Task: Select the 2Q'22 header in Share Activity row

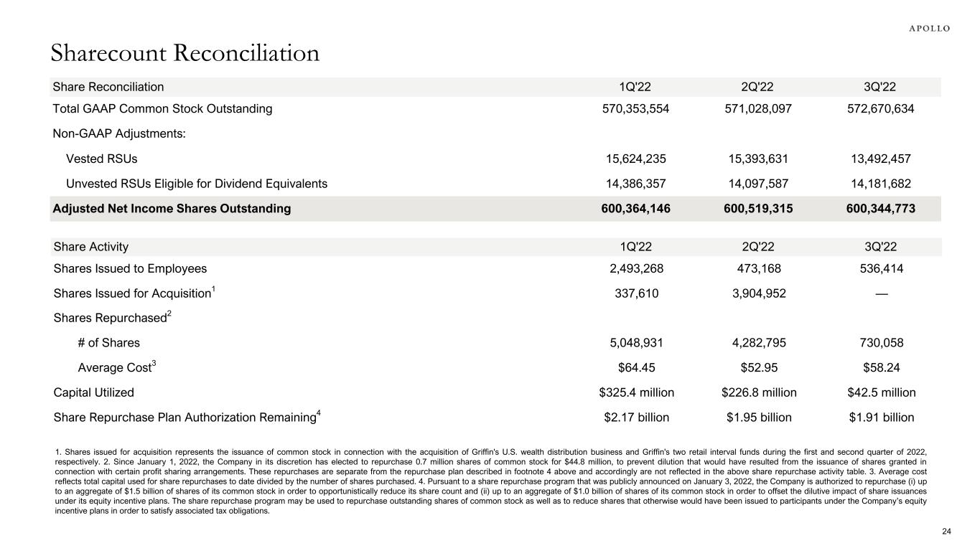Action: (x=758, y=247)
